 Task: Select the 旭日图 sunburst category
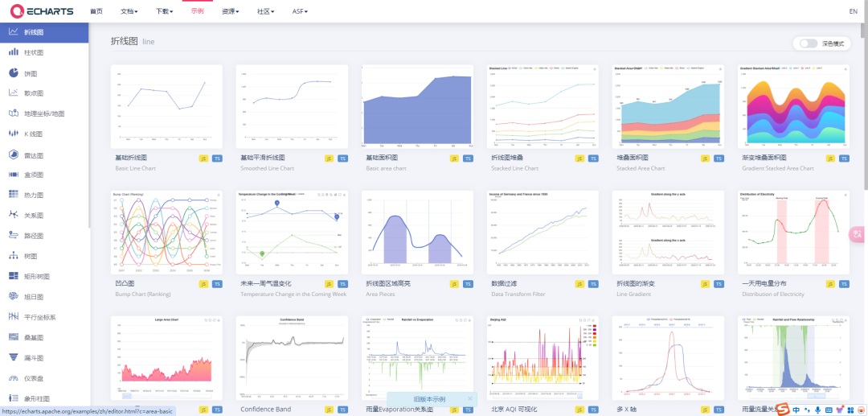44,296
